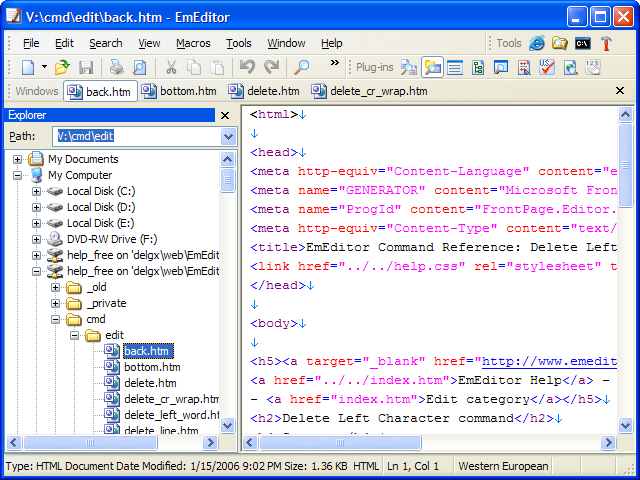This screenshot has height=480, width=640.
Task: Expand DVD-RW Drive (F:)
Action: coord(36,239)
